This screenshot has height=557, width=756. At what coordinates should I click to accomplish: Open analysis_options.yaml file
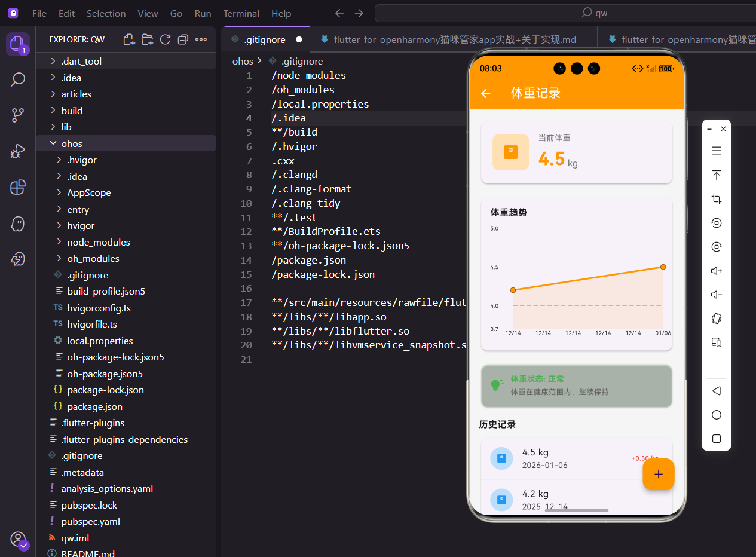[126, 488]
